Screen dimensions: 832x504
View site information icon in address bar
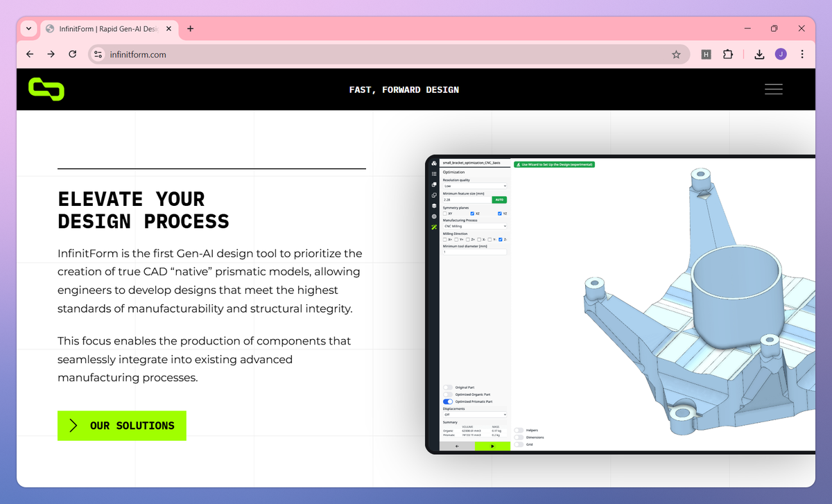point(98,54)
